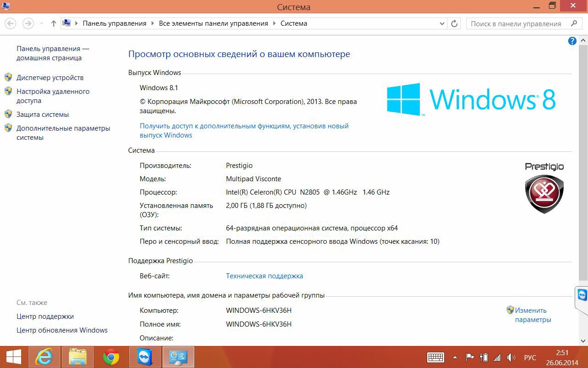Click the shield icon beside 'Дополнительные параметры системы'
588x368 pixels.
point(8,128)
